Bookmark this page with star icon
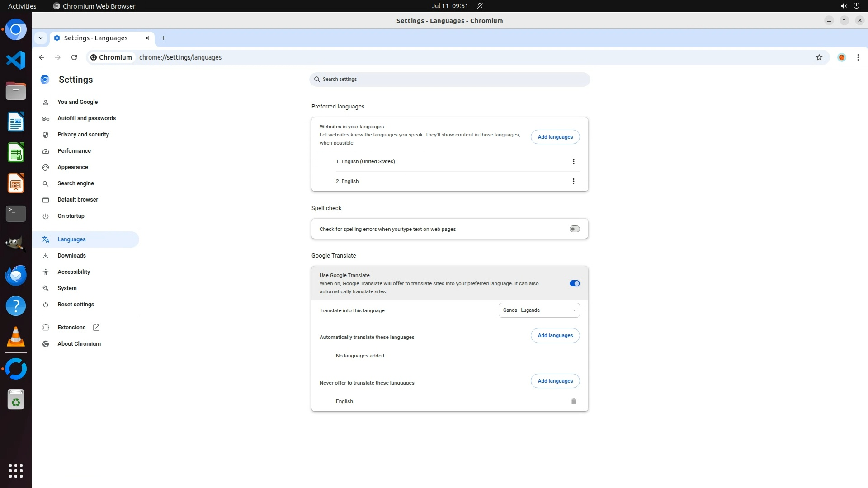 (819, 57)
